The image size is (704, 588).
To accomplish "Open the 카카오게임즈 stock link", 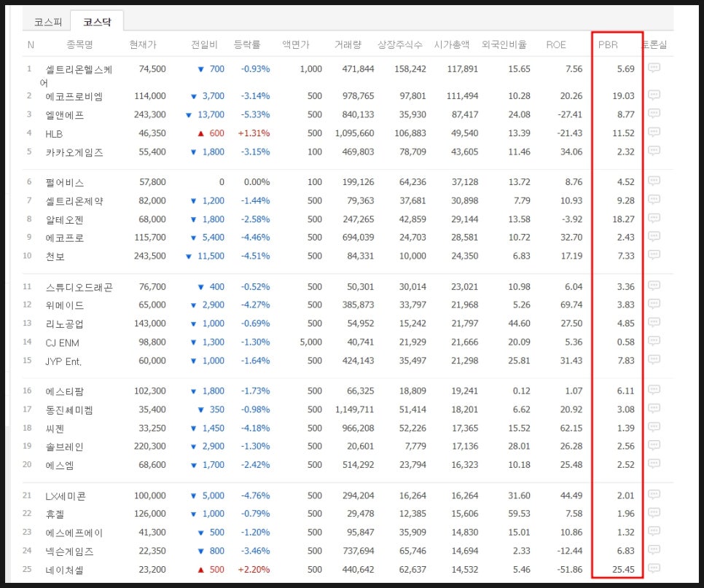I will click(x=74, y=152).
